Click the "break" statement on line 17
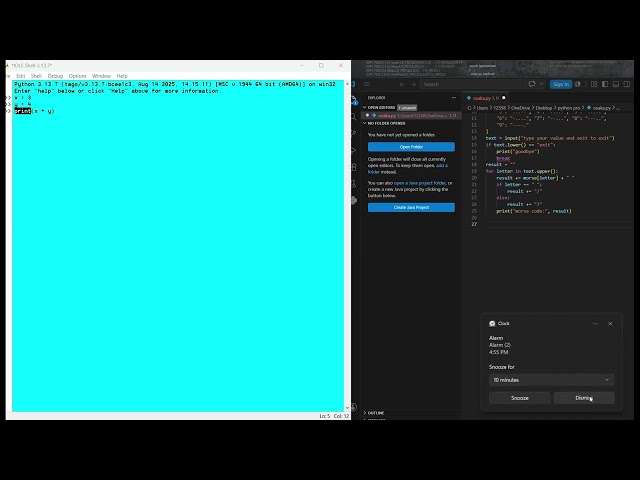 [503, 158]
